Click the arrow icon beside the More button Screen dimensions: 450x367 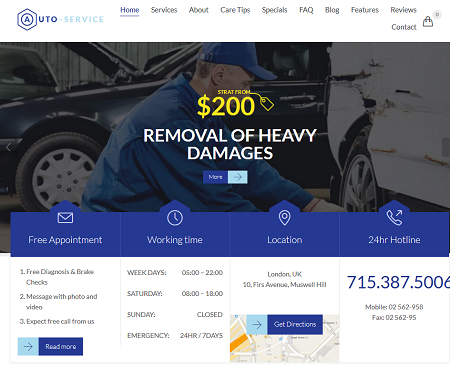(238, 177)
